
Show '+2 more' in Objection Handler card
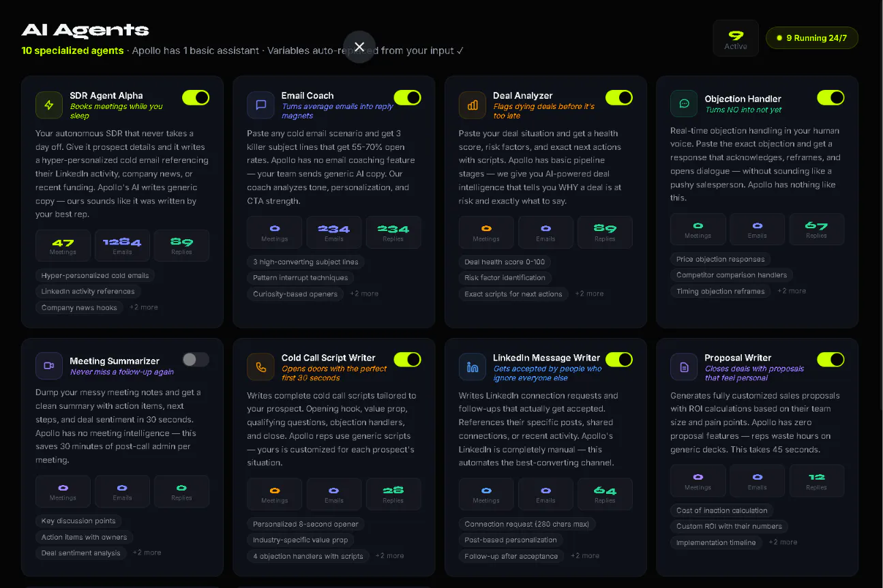pyautogui.click(x=792, y=291)
